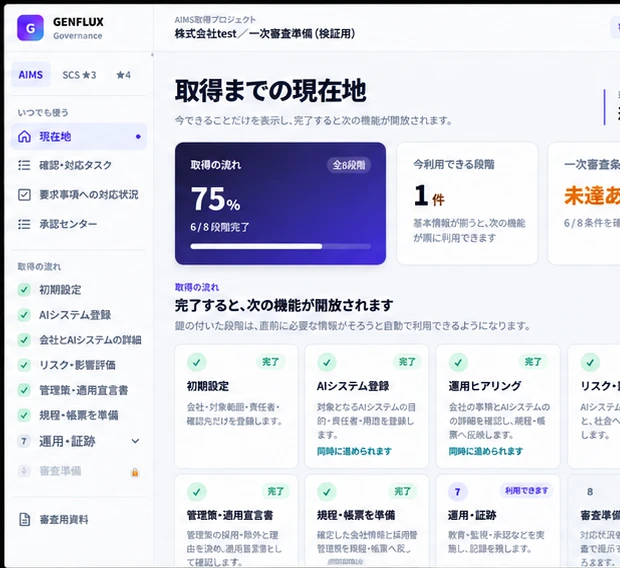Click the step 7 badge beside 運用・証跡 in sidebar

[x=24, y=441]
